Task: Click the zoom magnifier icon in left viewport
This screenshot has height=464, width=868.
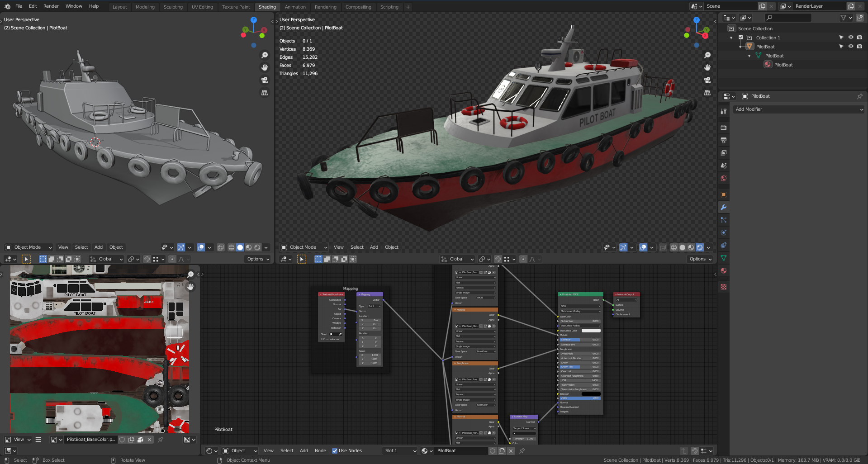Action: click(265, 55)
